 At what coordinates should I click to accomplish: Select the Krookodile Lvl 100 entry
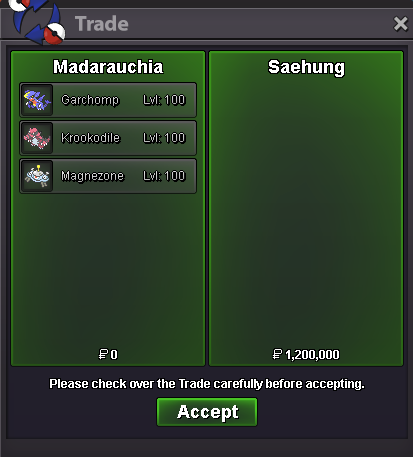coord(108,138)
